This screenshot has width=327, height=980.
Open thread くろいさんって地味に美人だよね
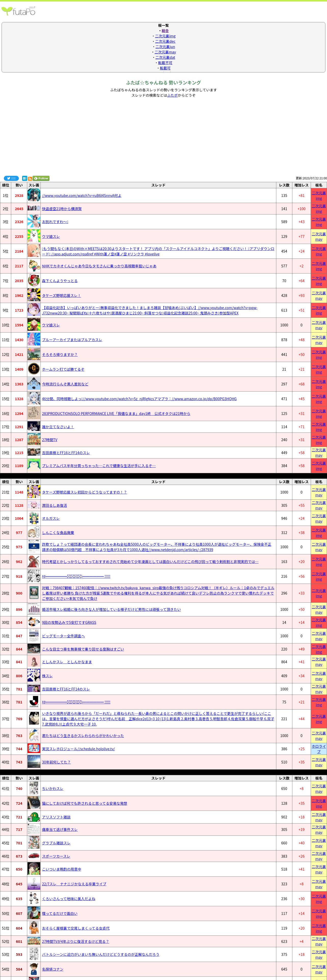69,899
